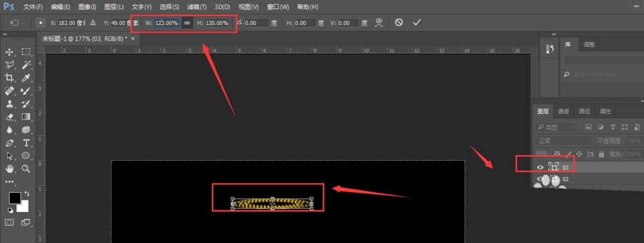
Task: Cancel the transform
Action: point(399,22)
